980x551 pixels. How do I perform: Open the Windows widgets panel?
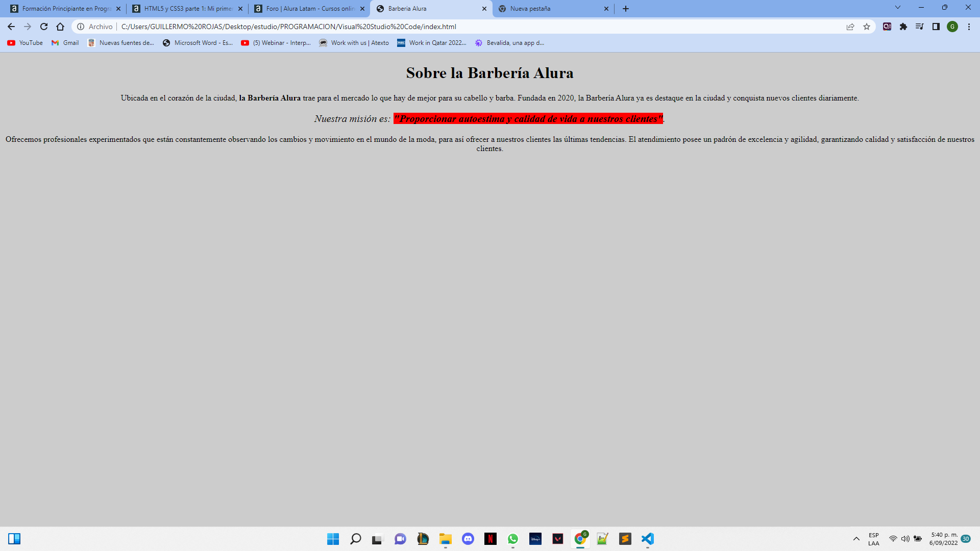pos(14,539)
